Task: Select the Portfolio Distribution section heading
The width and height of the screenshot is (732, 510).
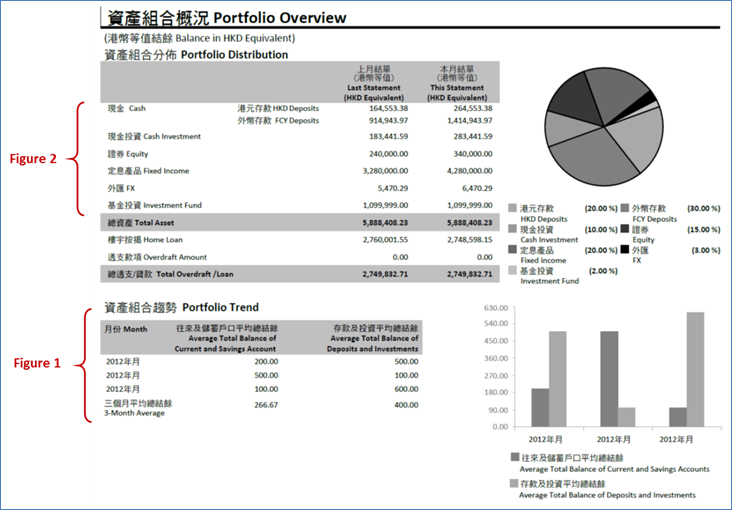Action: [x=196, y=54]
